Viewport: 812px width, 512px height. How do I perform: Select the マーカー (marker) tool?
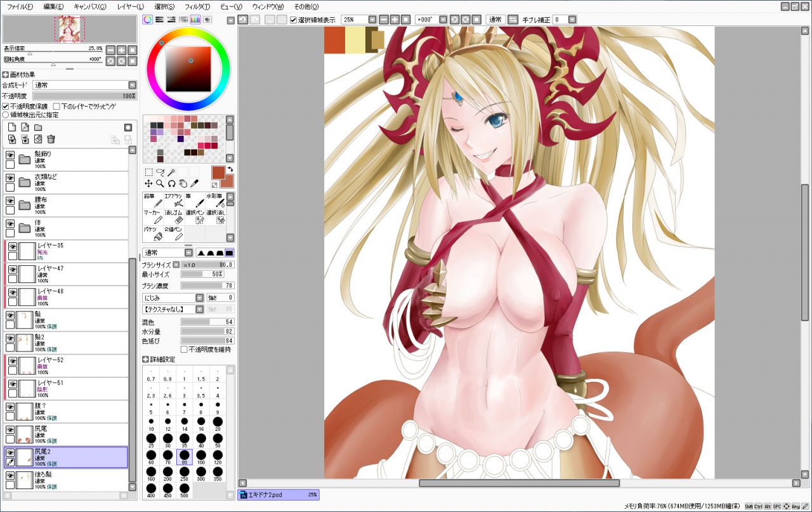153,216
